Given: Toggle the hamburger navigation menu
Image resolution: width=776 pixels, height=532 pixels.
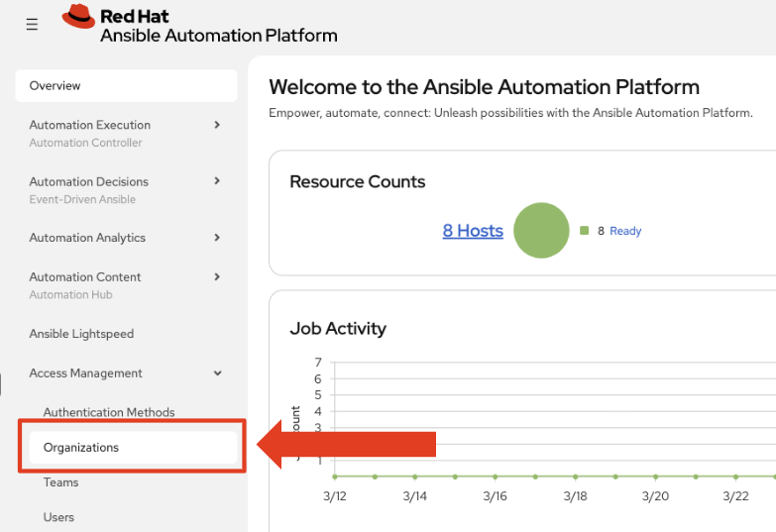Looking at the screenshot, I should (x=32, y=24).
